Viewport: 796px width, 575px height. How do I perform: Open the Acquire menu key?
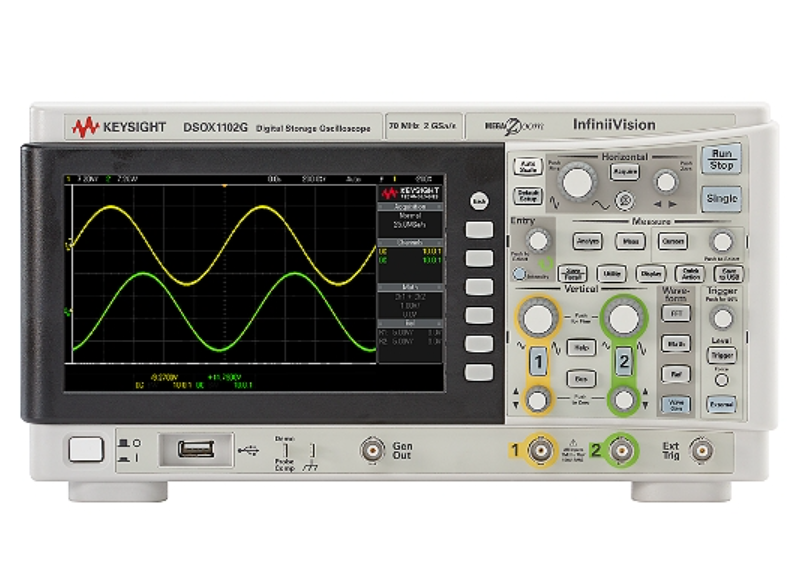[x=625, y=172]
